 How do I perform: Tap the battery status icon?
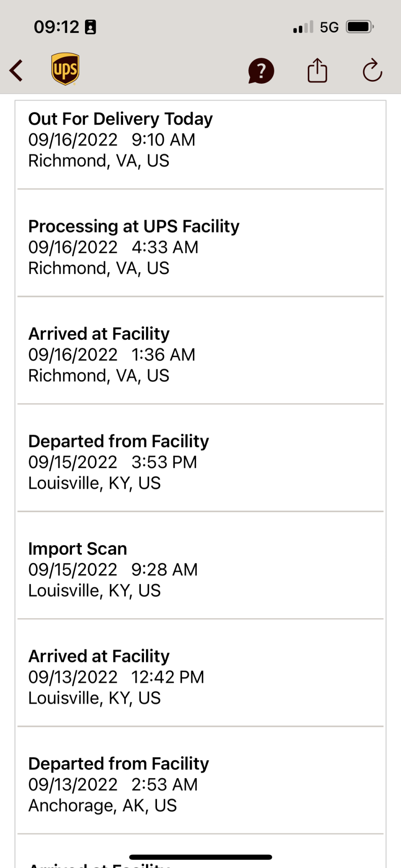point(359,27)
